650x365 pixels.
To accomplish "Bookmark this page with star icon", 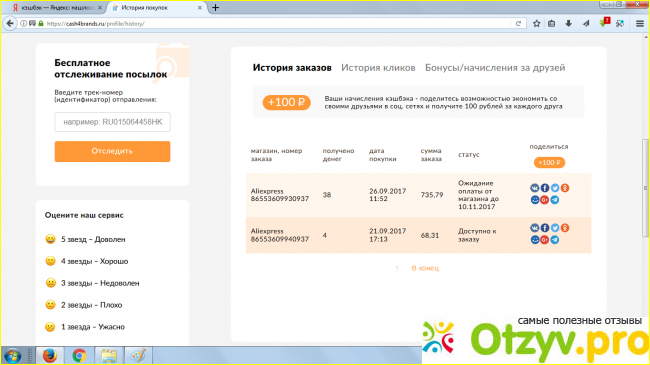I will pos(536,24).
